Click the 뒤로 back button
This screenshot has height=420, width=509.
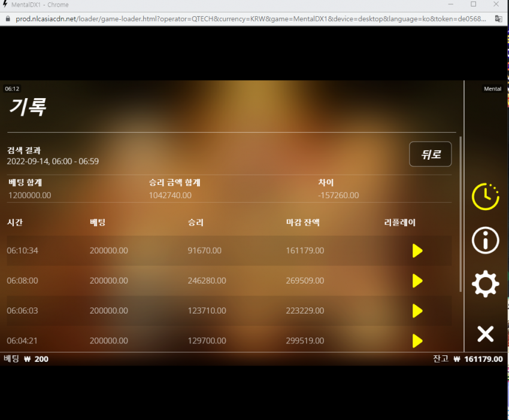coord(431,154)
